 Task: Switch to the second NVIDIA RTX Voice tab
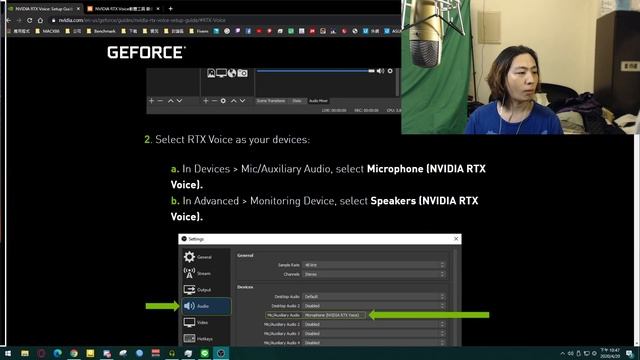coord(122,9)
